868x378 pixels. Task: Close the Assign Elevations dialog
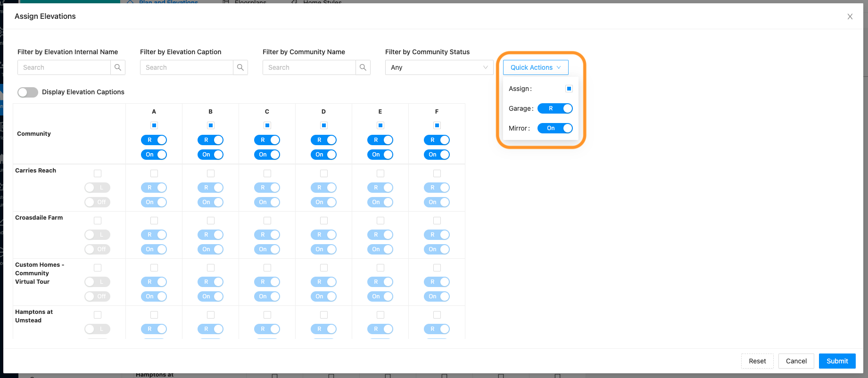[x=850, y=16]
